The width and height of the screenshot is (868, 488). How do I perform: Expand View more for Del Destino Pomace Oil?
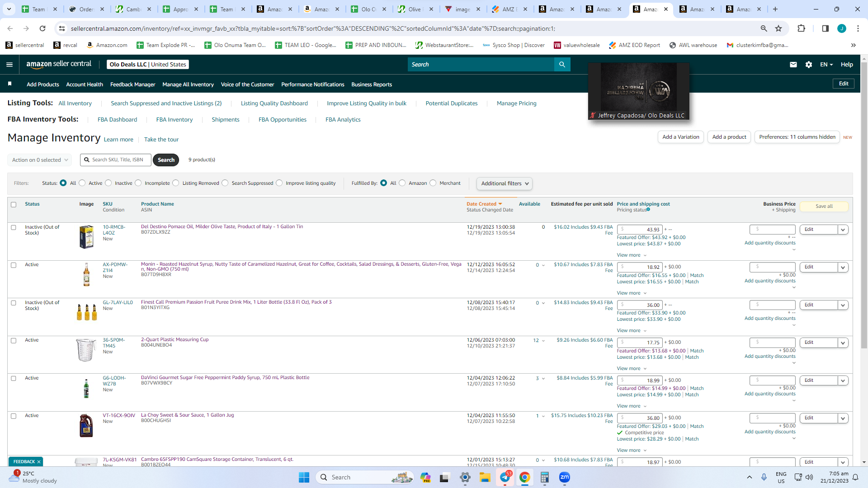(x=632, y=255)
